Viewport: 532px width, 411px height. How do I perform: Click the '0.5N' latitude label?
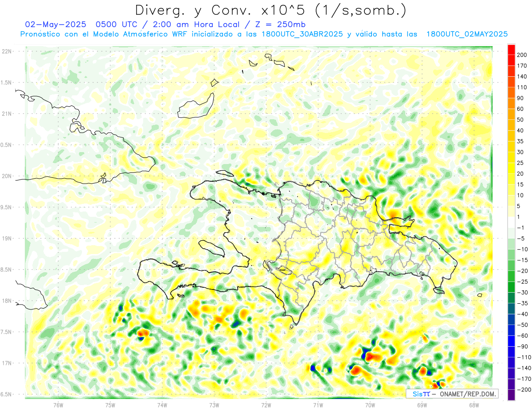pyautogui.click(x=7, y=145)
